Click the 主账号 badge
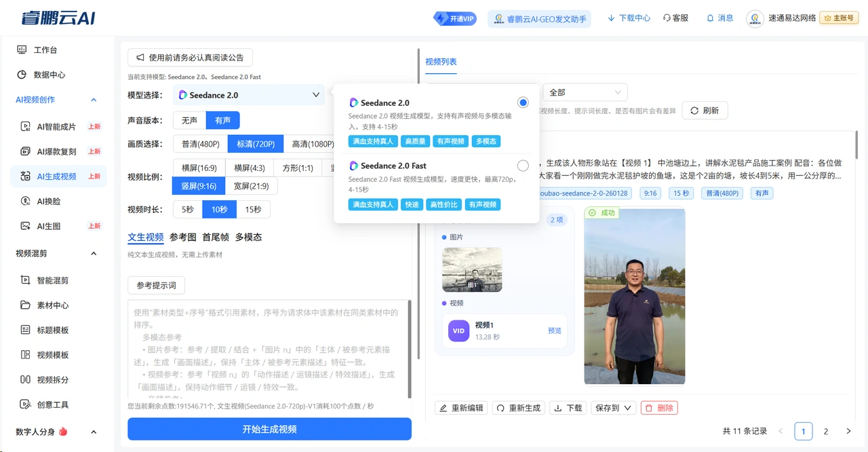Image resolution: width=868 pixels, height=452 pixels. pyautogui.click(x=839, y=18)
